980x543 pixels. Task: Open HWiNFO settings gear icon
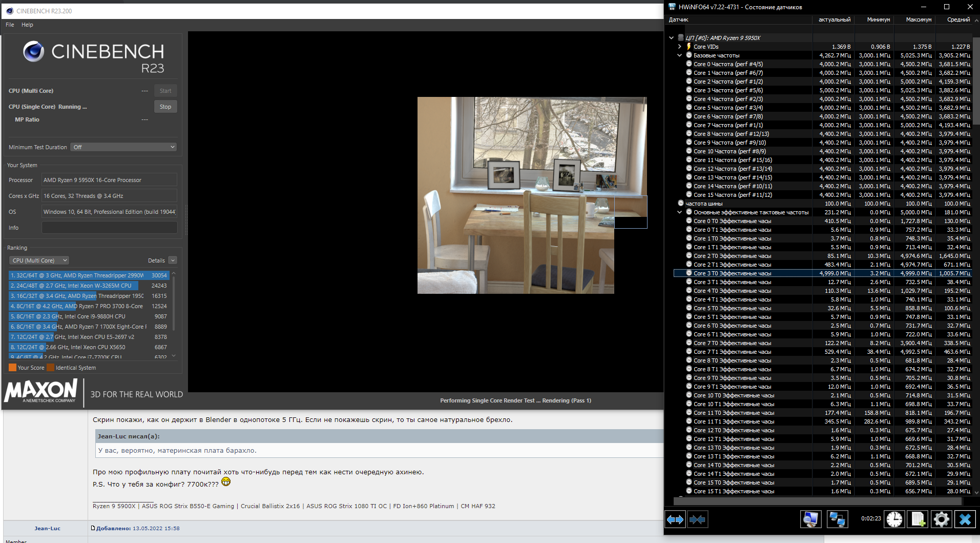[941, 519]
